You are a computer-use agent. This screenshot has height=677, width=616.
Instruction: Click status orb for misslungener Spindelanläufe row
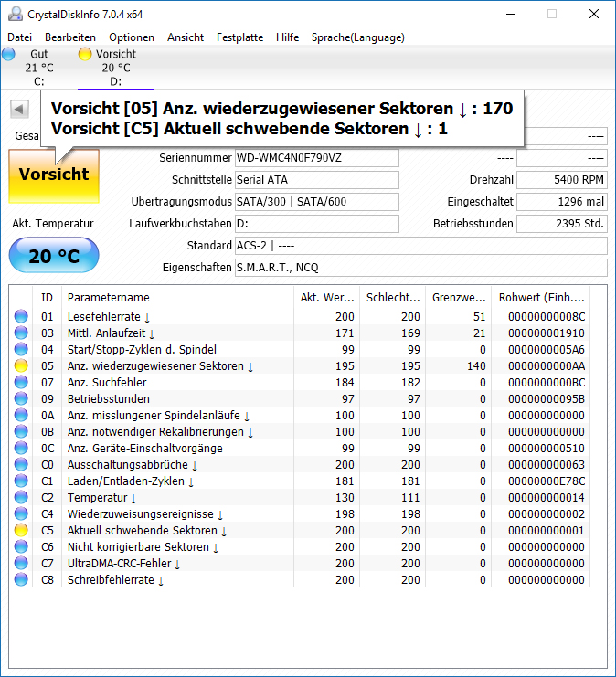tap(21, 415)
